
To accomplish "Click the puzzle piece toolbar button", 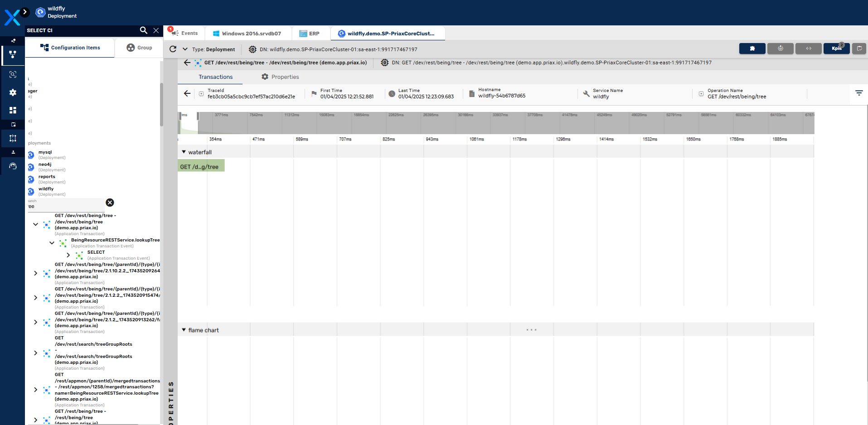I will [x=752, y=48].
